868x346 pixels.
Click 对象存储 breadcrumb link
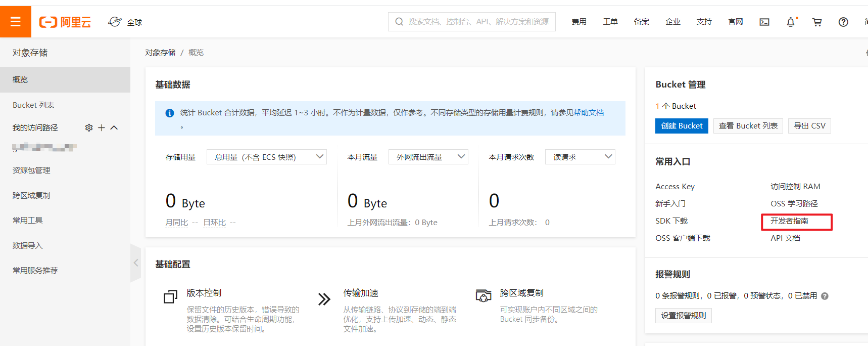[x=160, y=53]
